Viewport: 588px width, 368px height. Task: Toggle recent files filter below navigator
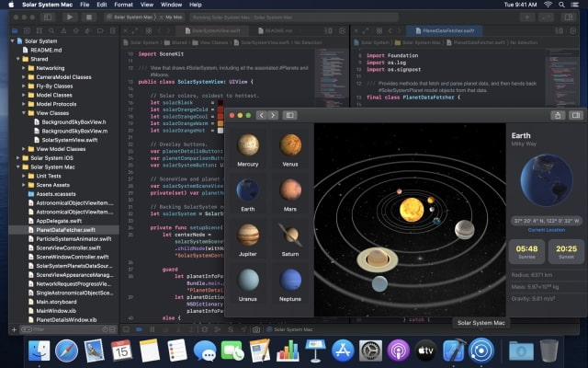(106, 329)
